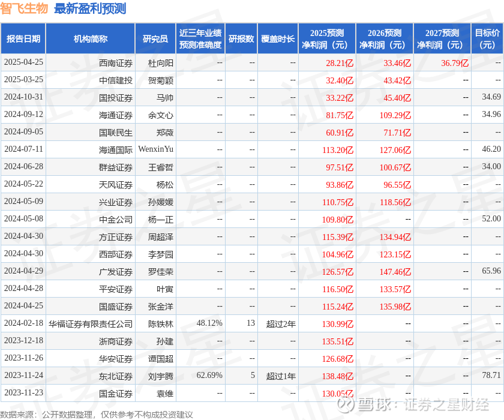Select the 2025预测净利润 column header
This screenshot has width=504, height=420.
pos(327,38)
